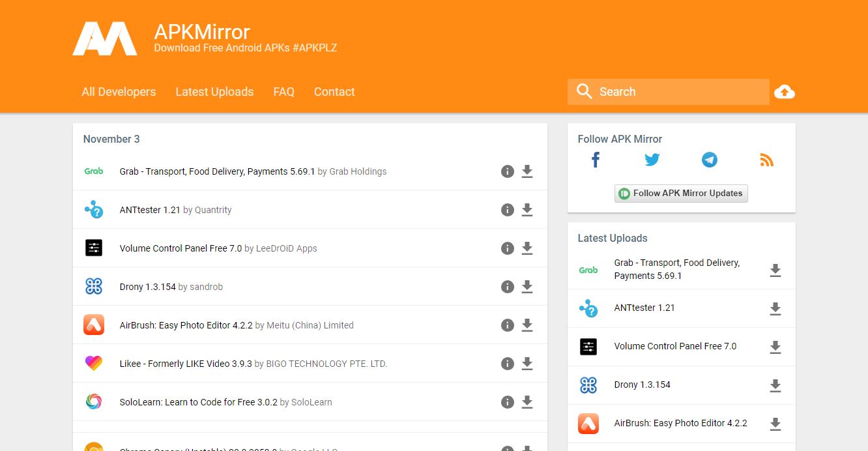Download ANTtester 1.21 by Quantrity
Screen dimensions: 868x451
[x=527, y=210]
